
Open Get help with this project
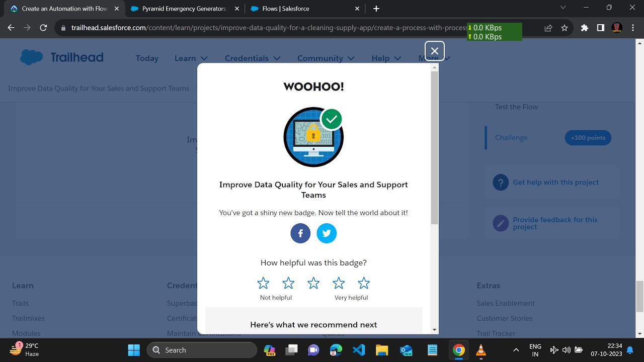(x=555, y=183)
